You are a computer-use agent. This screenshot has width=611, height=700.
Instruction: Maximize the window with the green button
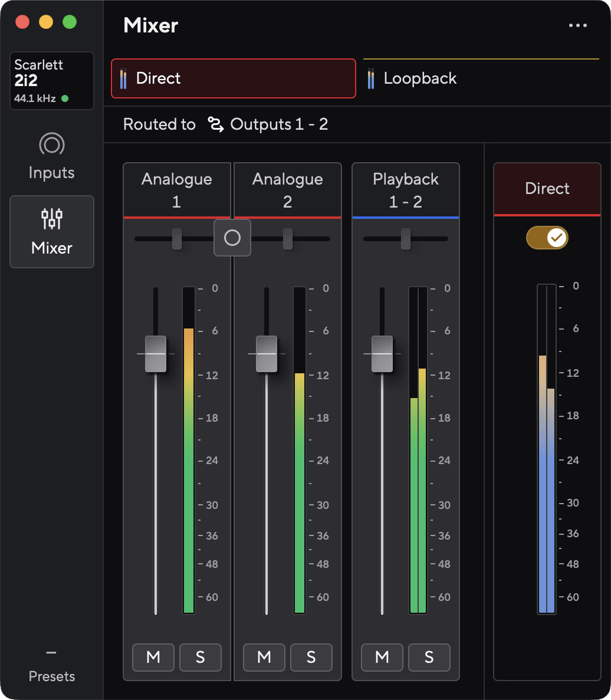point(70,22)
